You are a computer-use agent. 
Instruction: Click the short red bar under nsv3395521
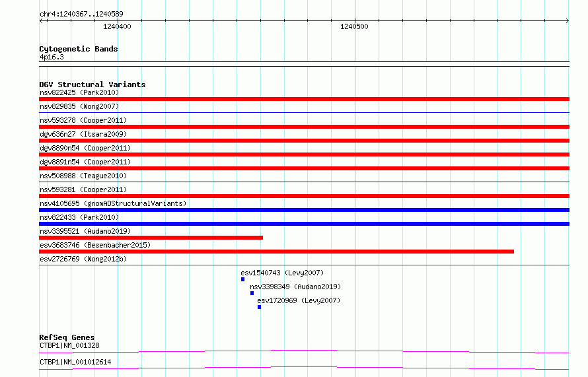point(151,238)
